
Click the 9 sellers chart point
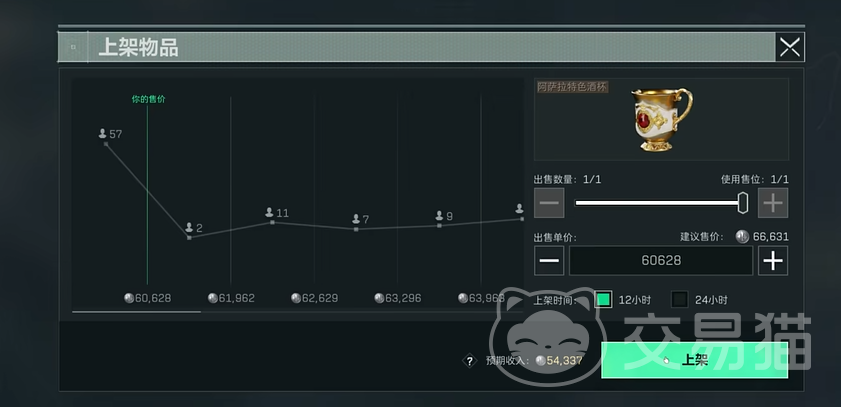[439, 225]
